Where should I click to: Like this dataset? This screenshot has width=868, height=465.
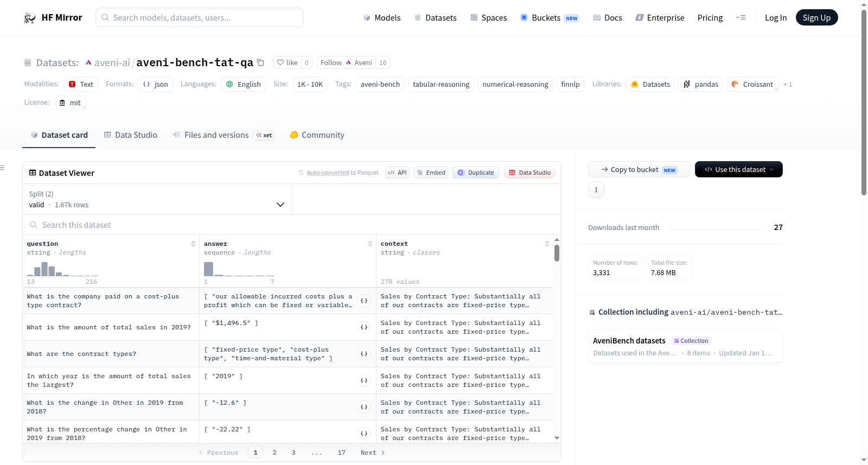click(287, 63)
